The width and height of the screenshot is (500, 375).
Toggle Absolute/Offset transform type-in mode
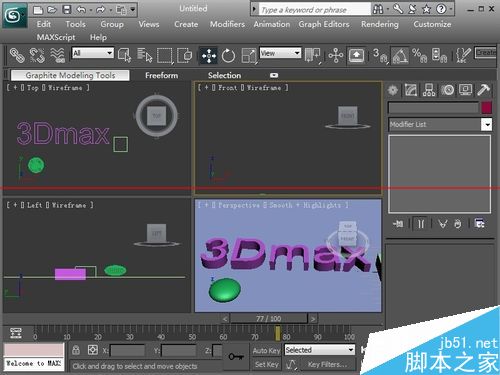pyautogui.click(x=93, y=350)
